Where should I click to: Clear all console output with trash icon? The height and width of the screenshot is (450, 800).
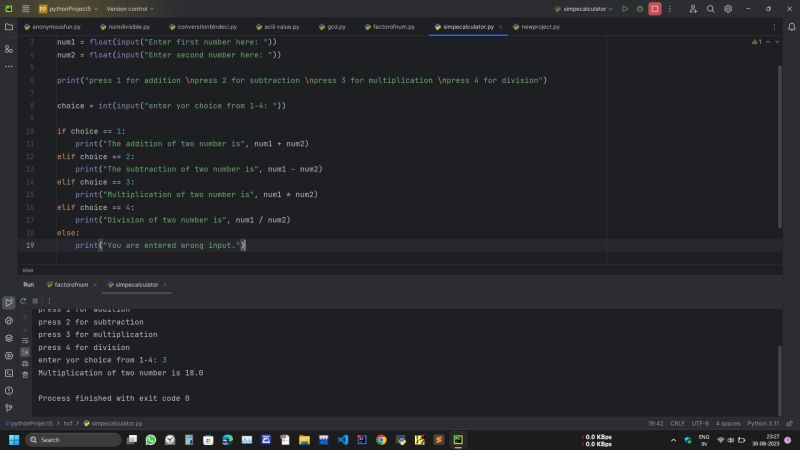point(25,374)
